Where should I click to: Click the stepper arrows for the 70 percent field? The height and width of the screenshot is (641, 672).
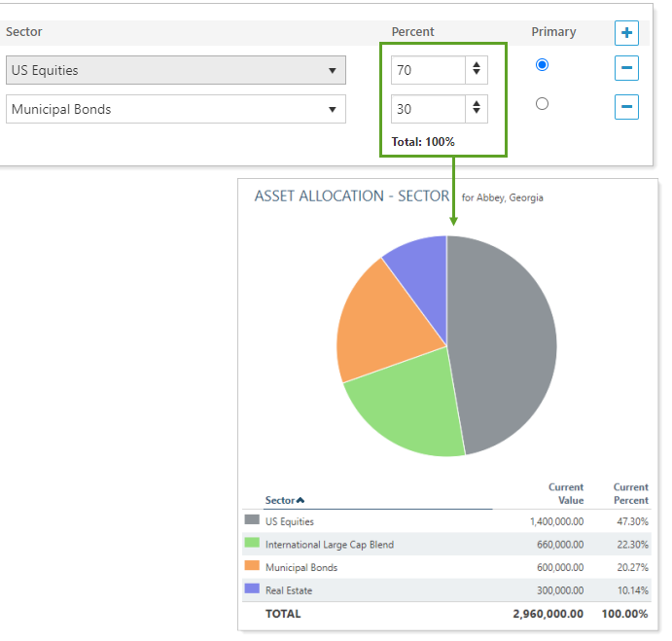[x=476, y=70]
